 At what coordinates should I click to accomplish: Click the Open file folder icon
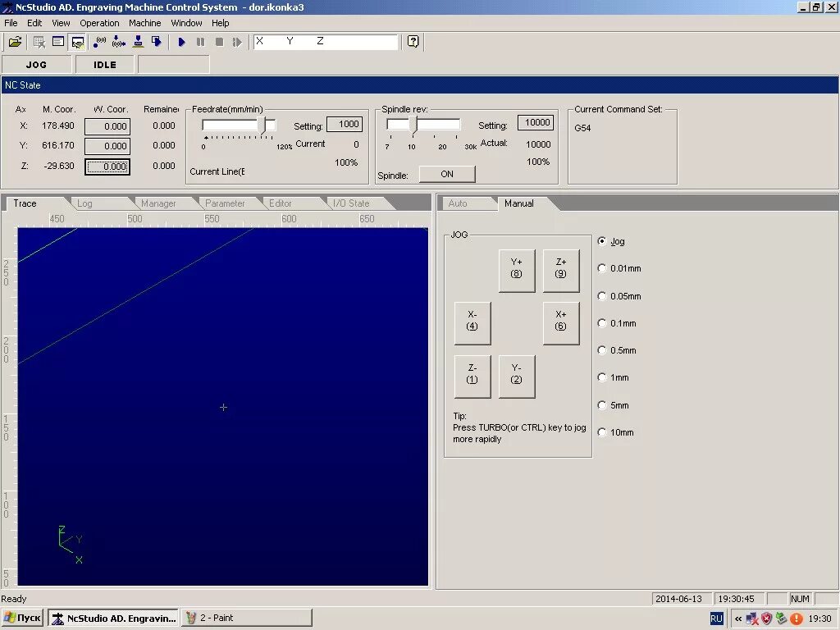(15, 42)
